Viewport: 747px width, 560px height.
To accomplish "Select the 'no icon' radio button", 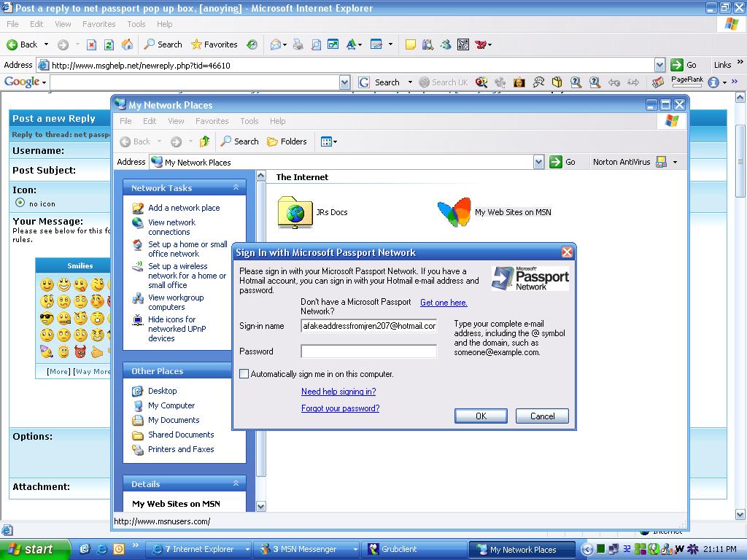I will pyautogui.click(x=20, y=203).
